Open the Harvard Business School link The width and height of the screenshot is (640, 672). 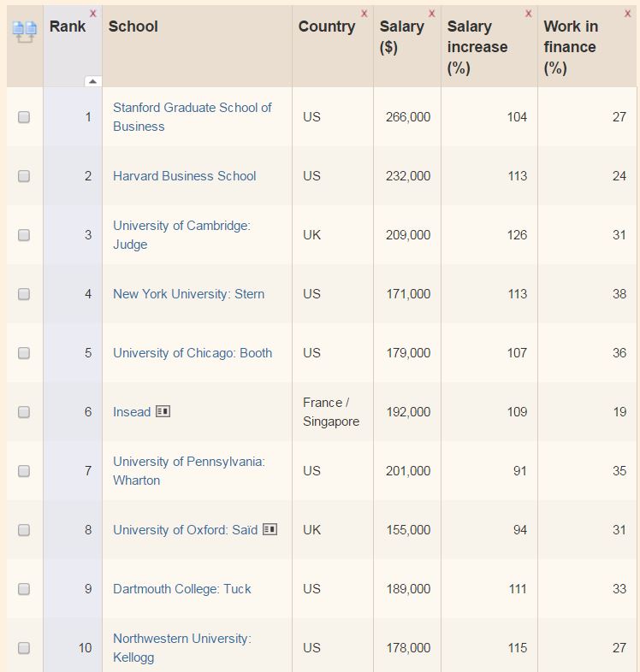(185, 176)
